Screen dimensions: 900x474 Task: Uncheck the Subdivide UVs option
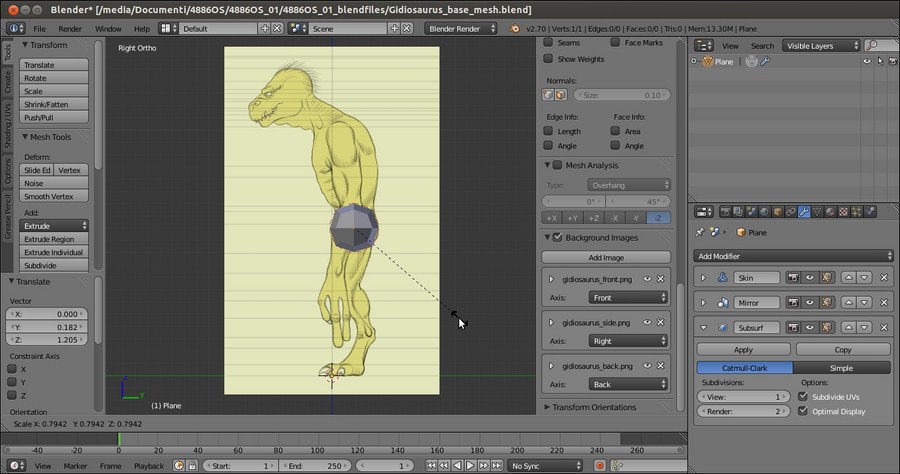click(803, 397)
